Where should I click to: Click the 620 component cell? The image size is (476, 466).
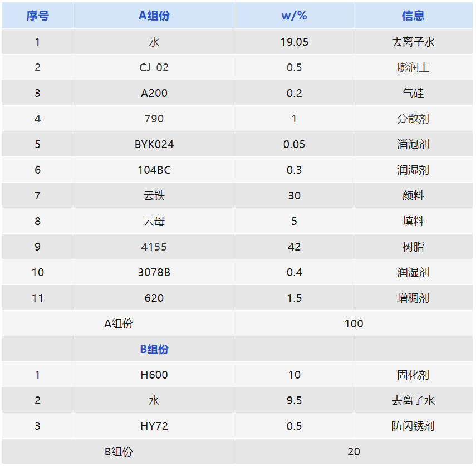tap(154, 298)
